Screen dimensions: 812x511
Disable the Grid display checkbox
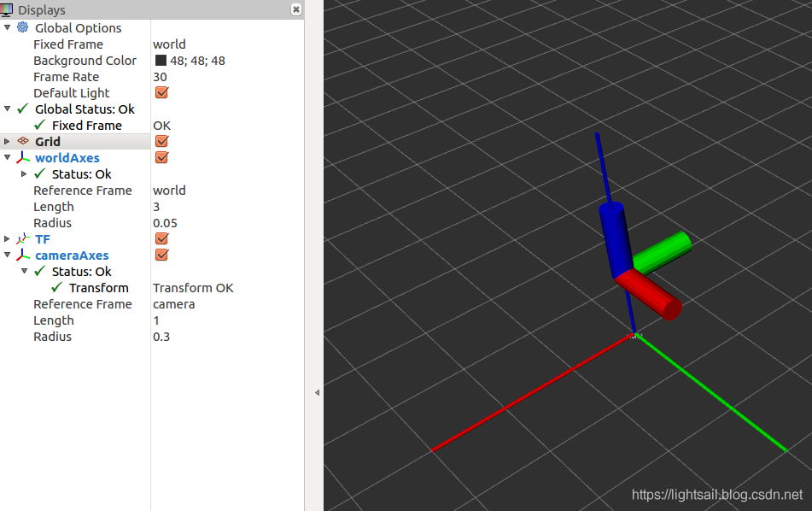[x=161, y=141]
